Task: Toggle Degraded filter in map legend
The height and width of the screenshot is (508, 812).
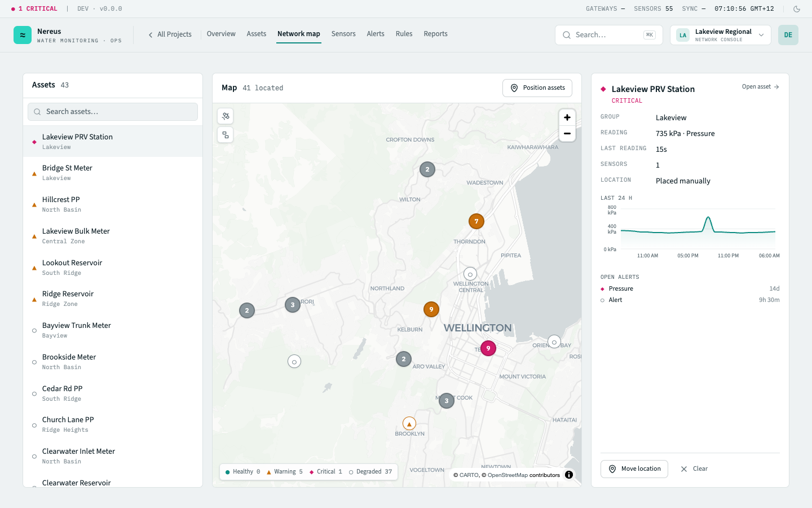Action: pos(370,472)
